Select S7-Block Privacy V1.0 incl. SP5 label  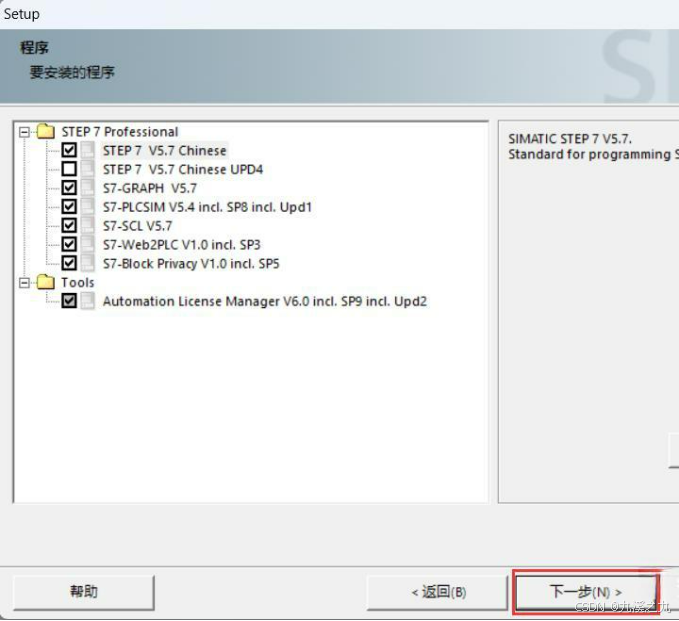(x=191, y=264)
